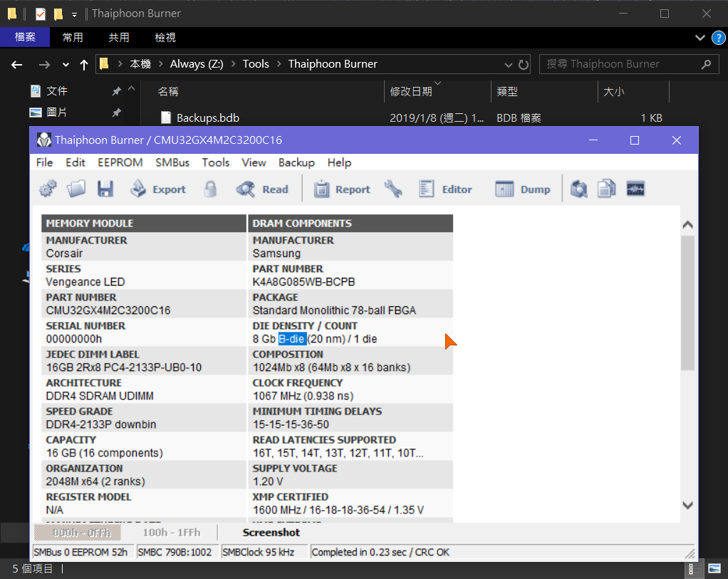Image resolution: width=728 pixels, height=579 pixels.
Task: Click the Explorer help question mark icon
Action: point(718,38)
